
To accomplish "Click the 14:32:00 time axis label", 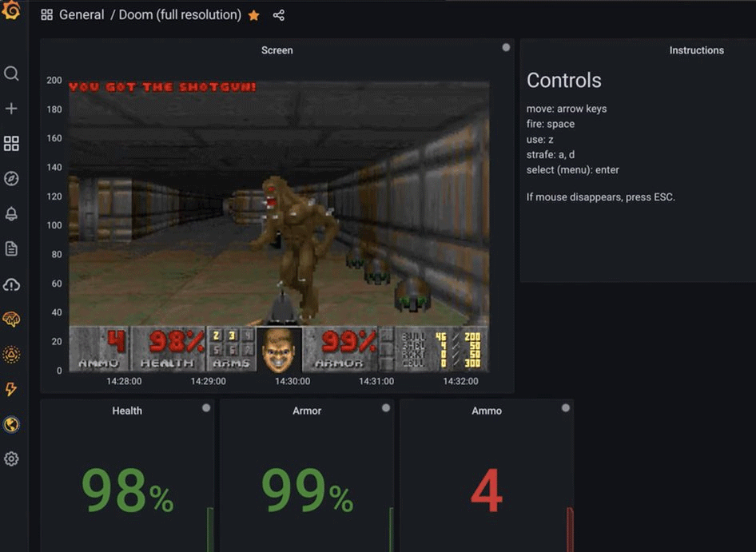I will point(460,381).
